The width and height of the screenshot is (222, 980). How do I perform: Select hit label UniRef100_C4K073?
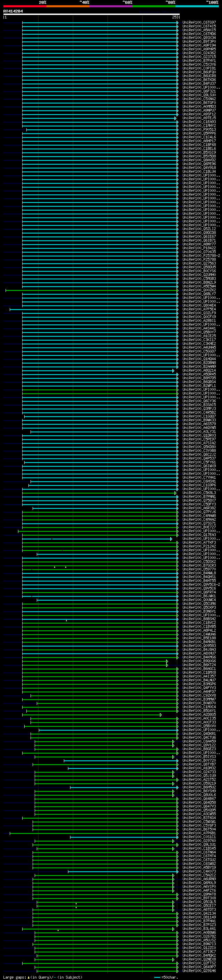pos(199,872)
